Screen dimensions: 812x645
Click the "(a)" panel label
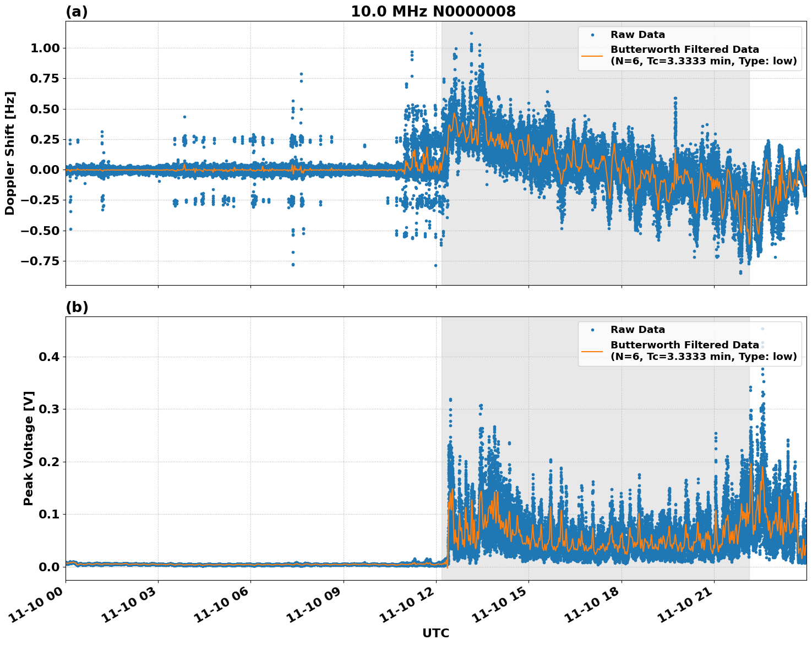[77, 12]
